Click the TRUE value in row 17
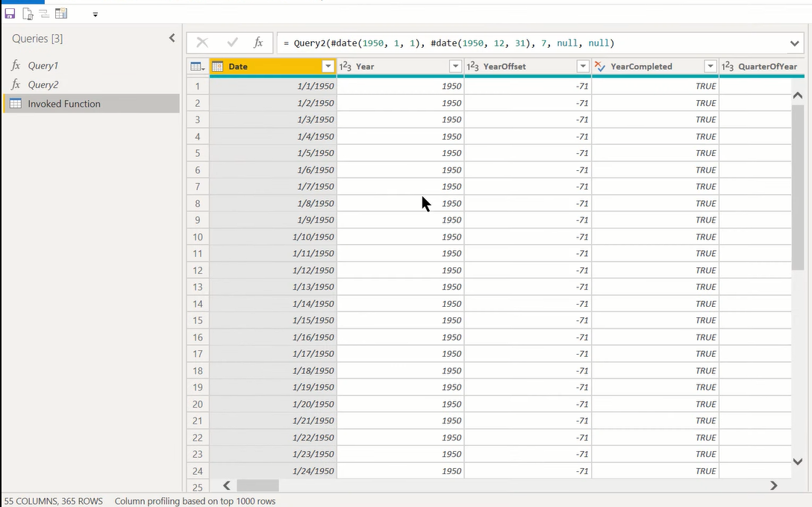This screenshot has width=812, height=507. click(x=655, y=354)
